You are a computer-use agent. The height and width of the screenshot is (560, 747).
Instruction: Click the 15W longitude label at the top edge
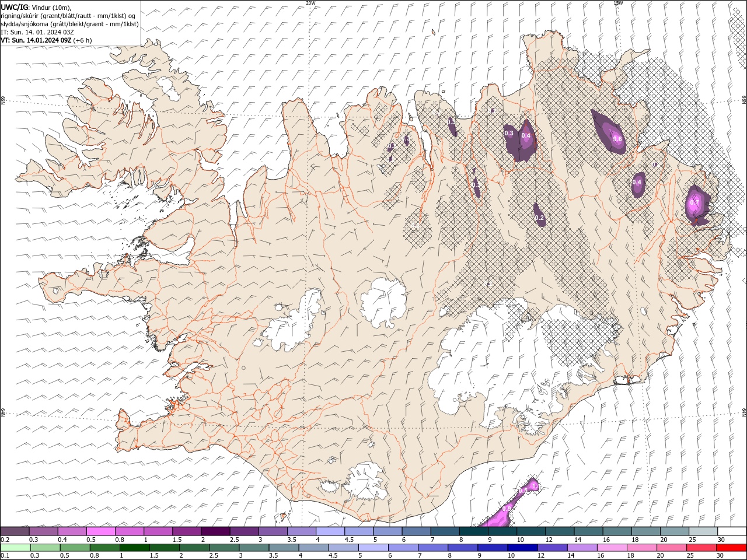pos(618,3)
